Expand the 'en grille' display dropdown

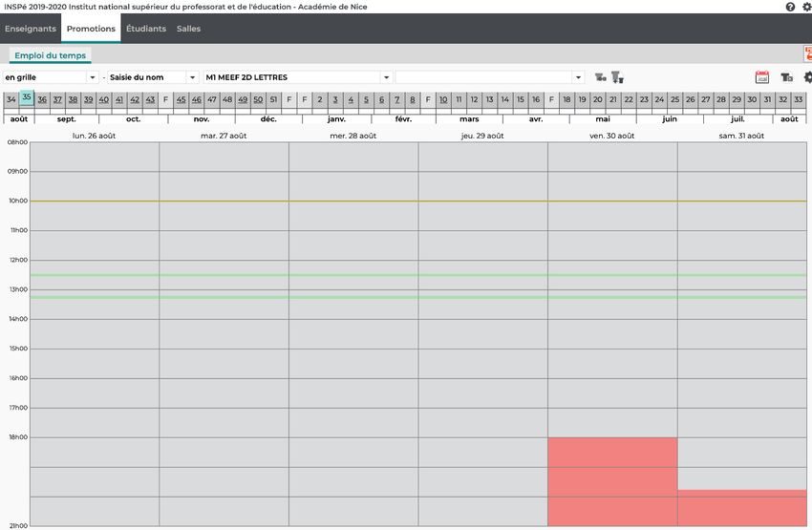93,77
